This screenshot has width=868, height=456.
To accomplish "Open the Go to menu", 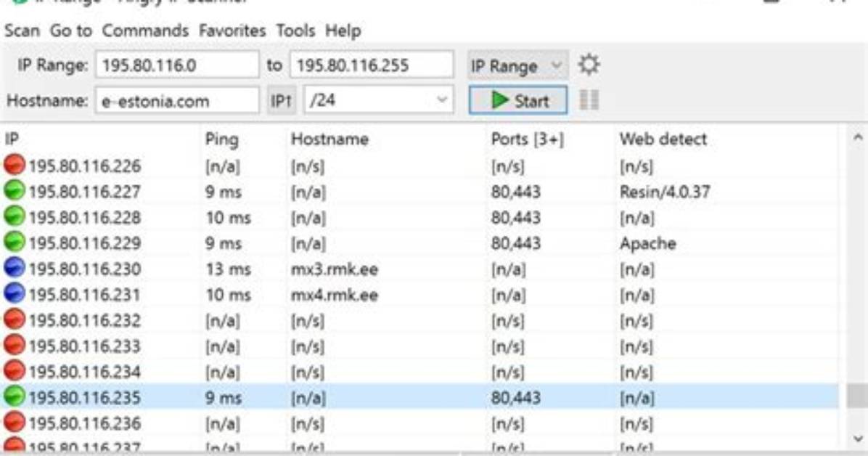I will tap(71, 30).
